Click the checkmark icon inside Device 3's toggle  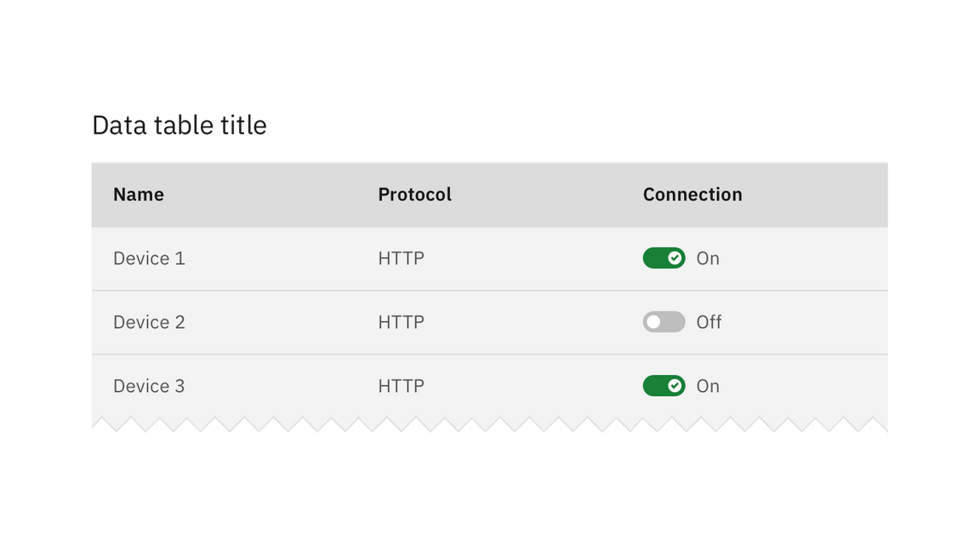pyautogui.click(x=673, y=386)
